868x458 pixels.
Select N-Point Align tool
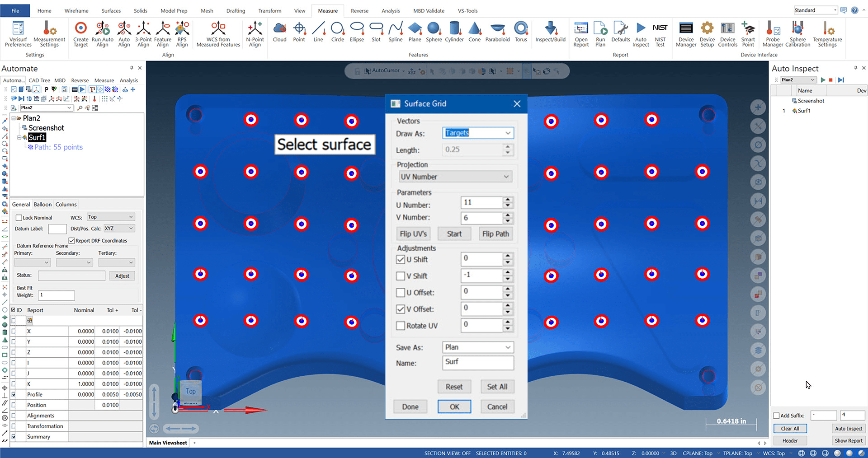tap(255, 34)
